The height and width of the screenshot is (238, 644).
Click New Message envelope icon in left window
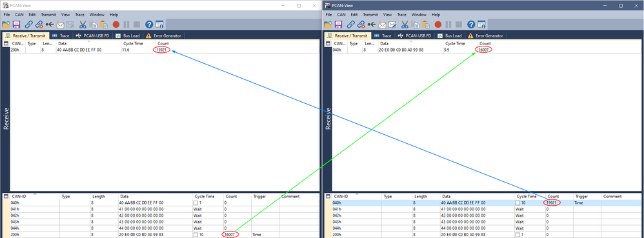click(60, 25)
